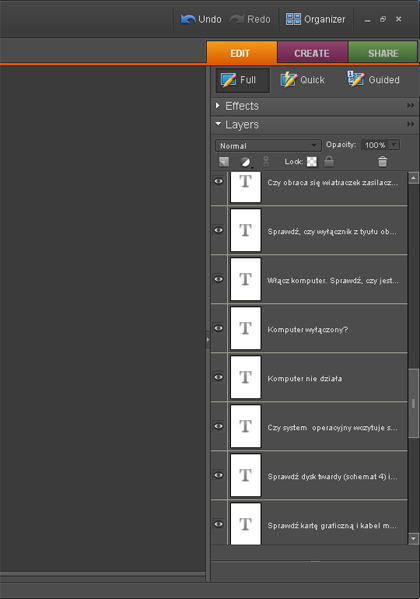The width and height of the screenshot is (420, 599).
Task: Hide the 'Komputer wyłączony?' text layer
Action: point(218,328)
